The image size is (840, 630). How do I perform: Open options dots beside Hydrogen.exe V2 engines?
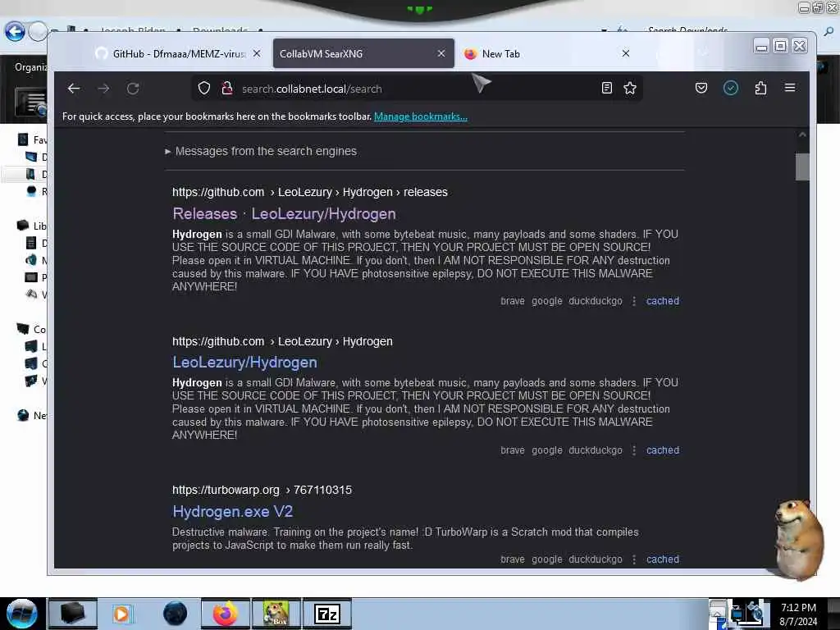[x=634, y=559]
